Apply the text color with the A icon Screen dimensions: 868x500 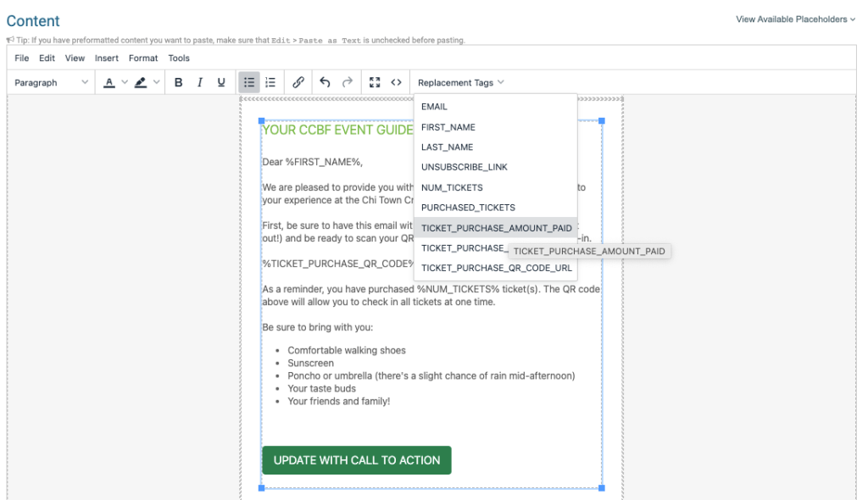(109, 82)
